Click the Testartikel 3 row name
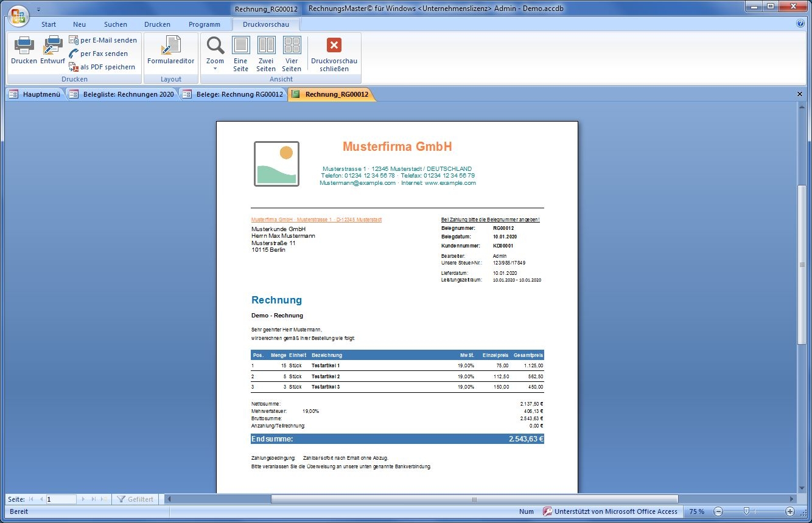812x523 pixels. 326,387
